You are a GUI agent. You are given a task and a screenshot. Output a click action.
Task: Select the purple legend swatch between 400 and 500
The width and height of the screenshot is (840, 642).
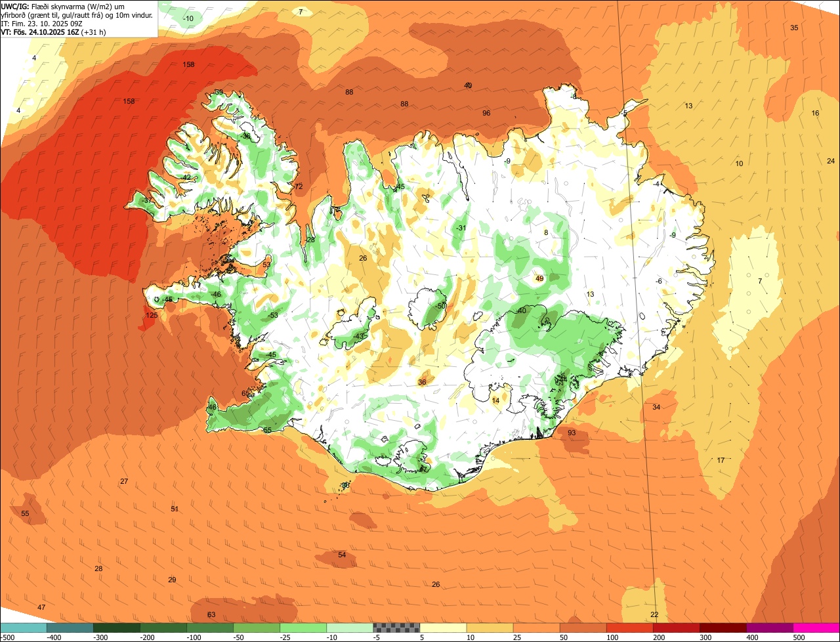[770, 628]
